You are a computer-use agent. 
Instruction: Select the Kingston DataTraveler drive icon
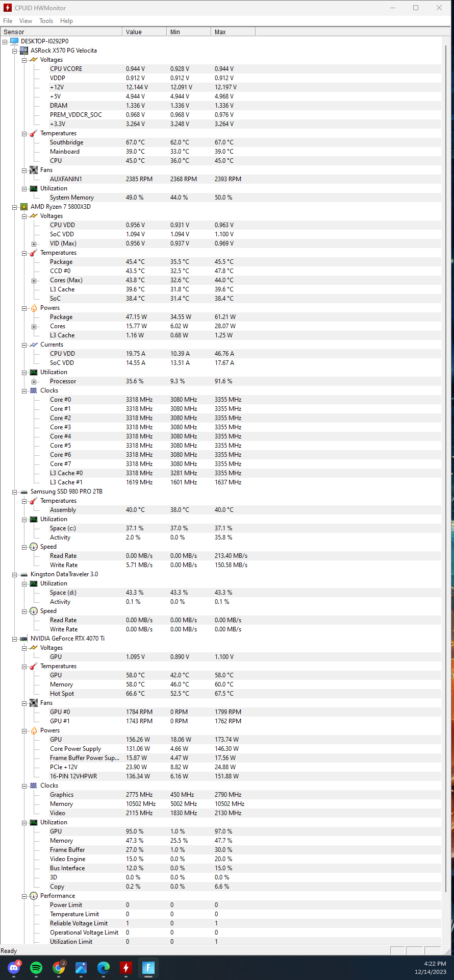click(x=23, y=574)
